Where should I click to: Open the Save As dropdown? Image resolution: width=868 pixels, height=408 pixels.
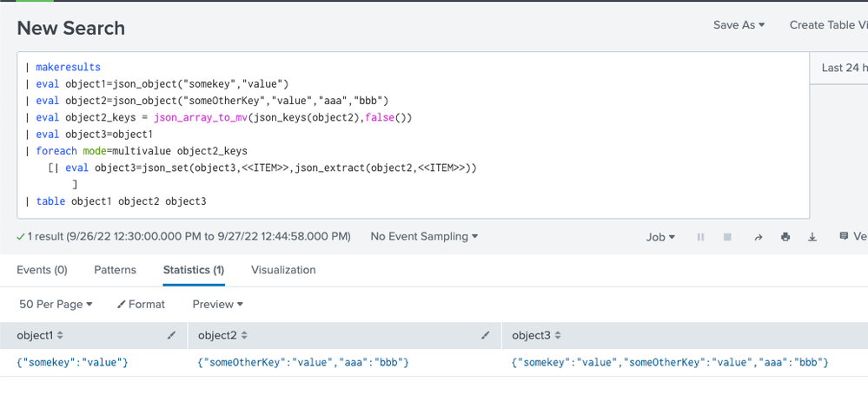[739, 25]
